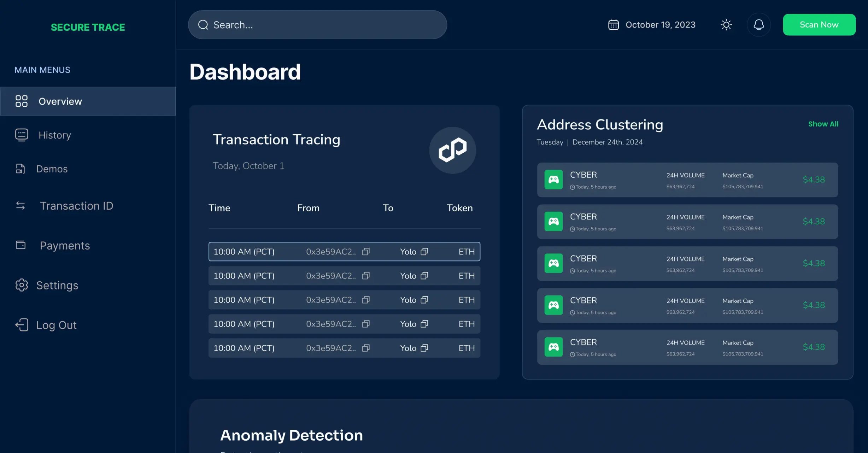Click the copy icon next to 0x3e59AC2 sender address
The height and width of the screenshot is (453, 868).
[366, 251]
